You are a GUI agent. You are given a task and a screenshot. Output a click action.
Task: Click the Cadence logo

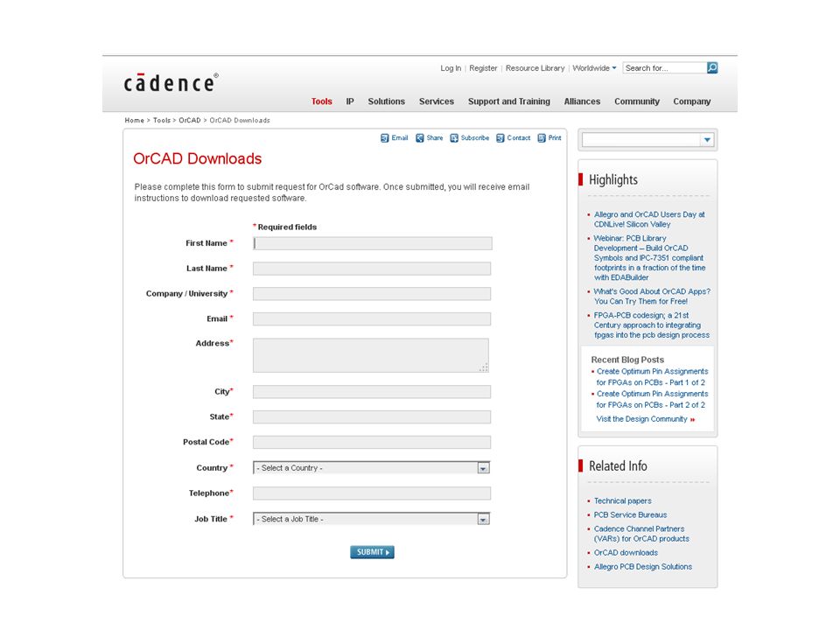(x=171, y=82)
